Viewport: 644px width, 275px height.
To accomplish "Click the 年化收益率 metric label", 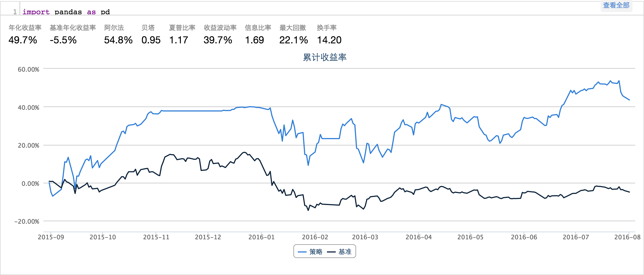I will coord(25,28).
